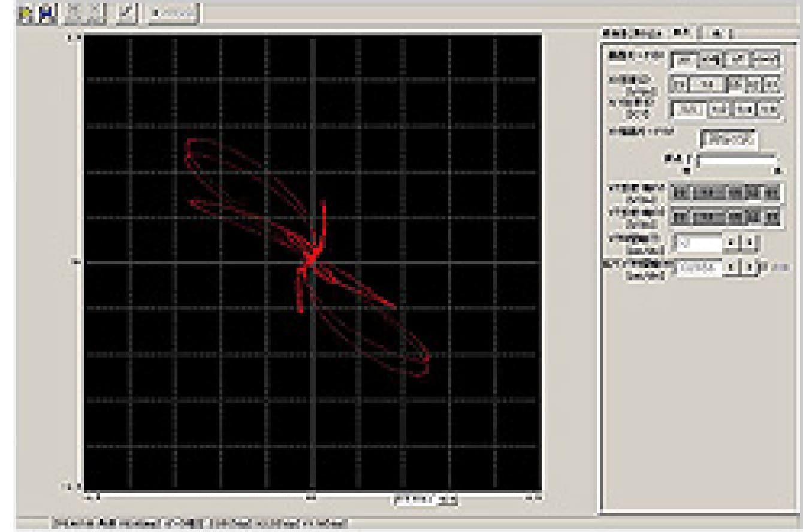The image size is (803, 532).
Task: Click the red curve crossing at the plot center
Action: coord(312,259)
